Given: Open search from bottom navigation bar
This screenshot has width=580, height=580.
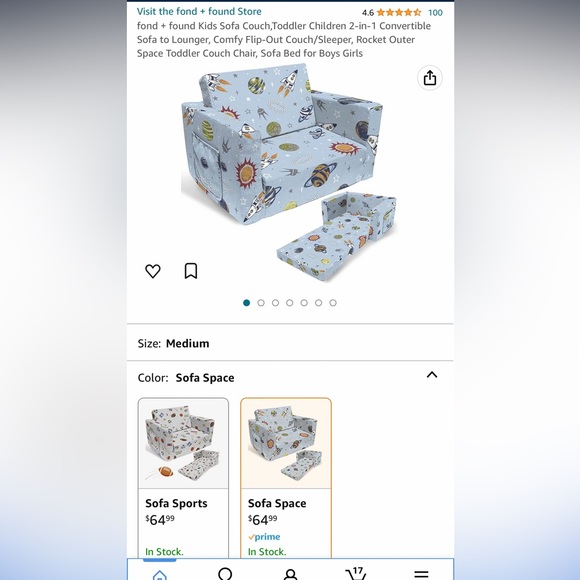Looking at the screenshot, I should pos(225,574).
